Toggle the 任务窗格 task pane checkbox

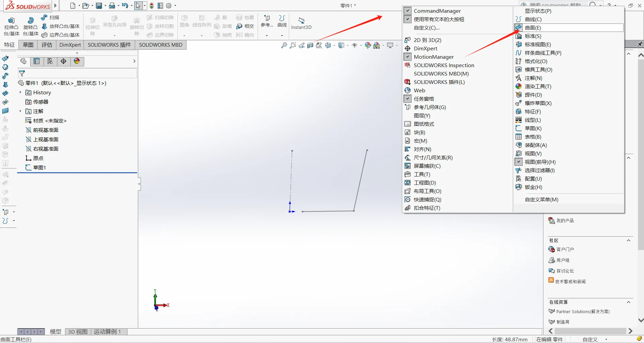(408, 99)
